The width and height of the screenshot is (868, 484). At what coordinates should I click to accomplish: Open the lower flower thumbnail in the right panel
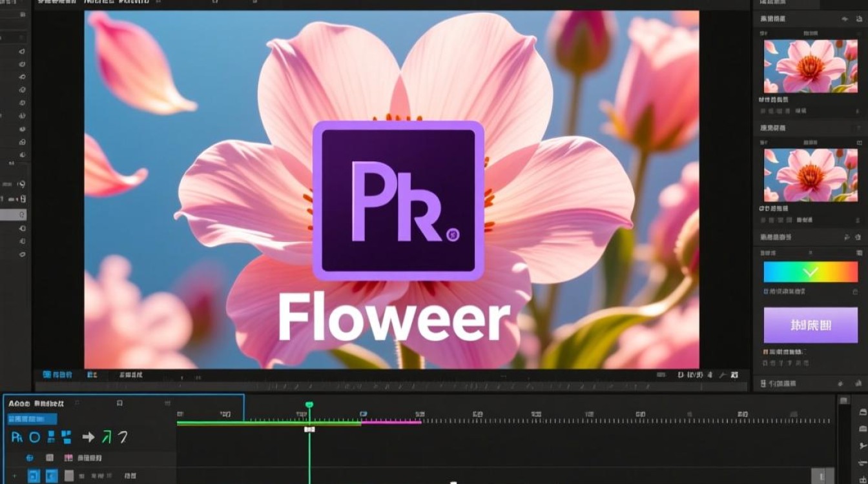[810, 176]
